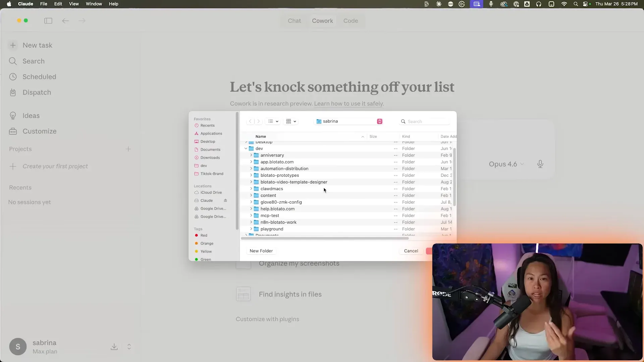
Task: Open the list view options dropdown
Action: 273,121
